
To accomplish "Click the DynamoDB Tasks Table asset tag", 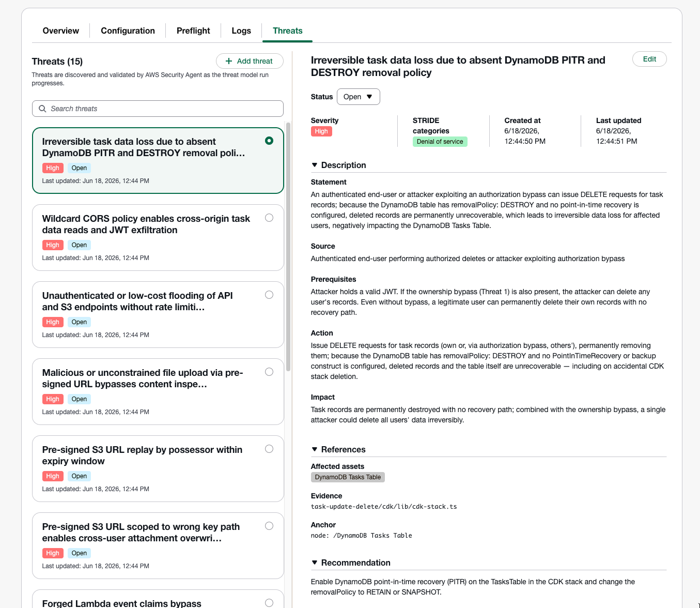I will (348, 477).
